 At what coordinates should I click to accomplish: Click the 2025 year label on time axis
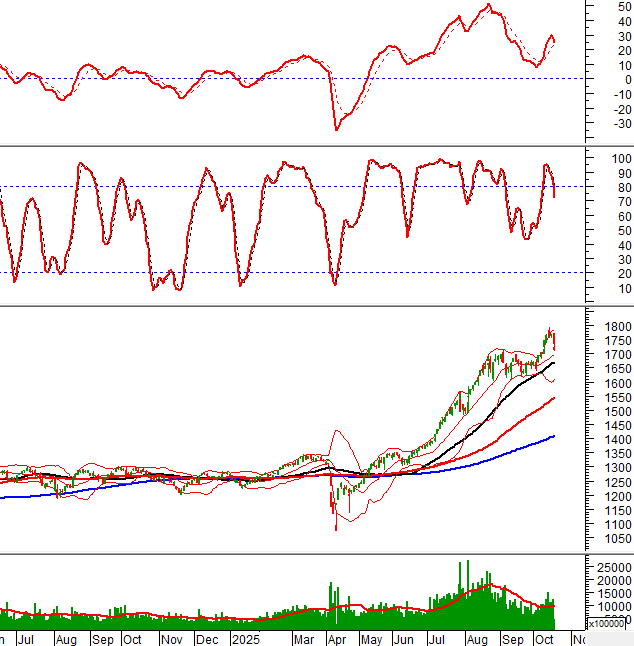pos(244,637)
